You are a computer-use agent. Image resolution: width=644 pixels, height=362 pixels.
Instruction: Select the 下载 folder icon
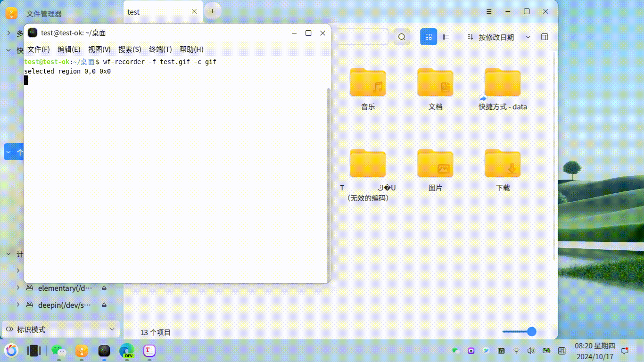click(x=503, y=163)
